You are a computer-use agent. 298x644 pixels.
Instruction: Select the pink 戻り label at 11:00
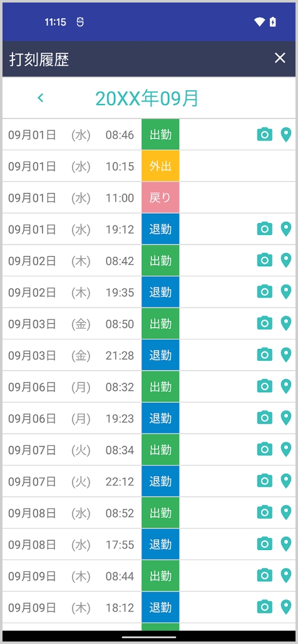(x=160, y=197)
